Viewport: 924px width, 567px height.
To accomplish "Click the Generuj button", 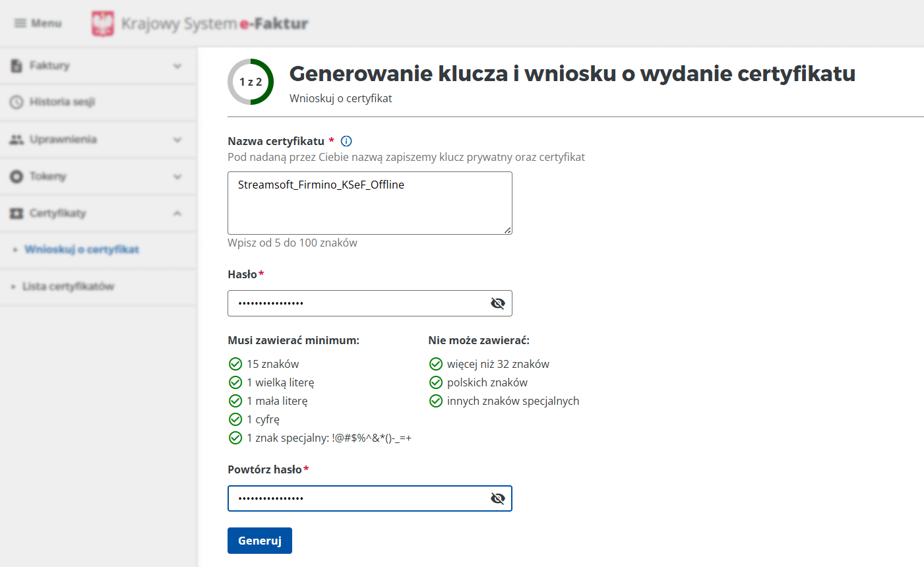I will pyautogui.click(x=259, y=540).
